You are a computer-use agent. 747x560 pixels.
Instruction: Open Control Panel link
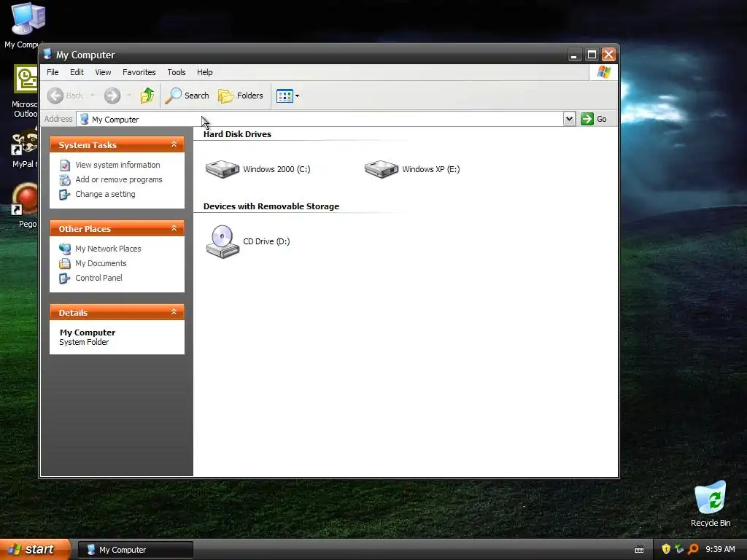coord(98,278)
